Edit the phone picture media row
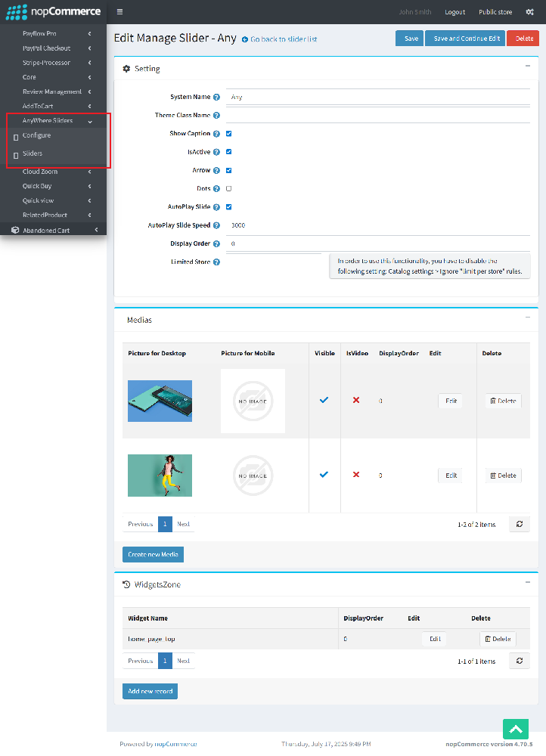Viewport: 546px width, 756px height. 451,401
